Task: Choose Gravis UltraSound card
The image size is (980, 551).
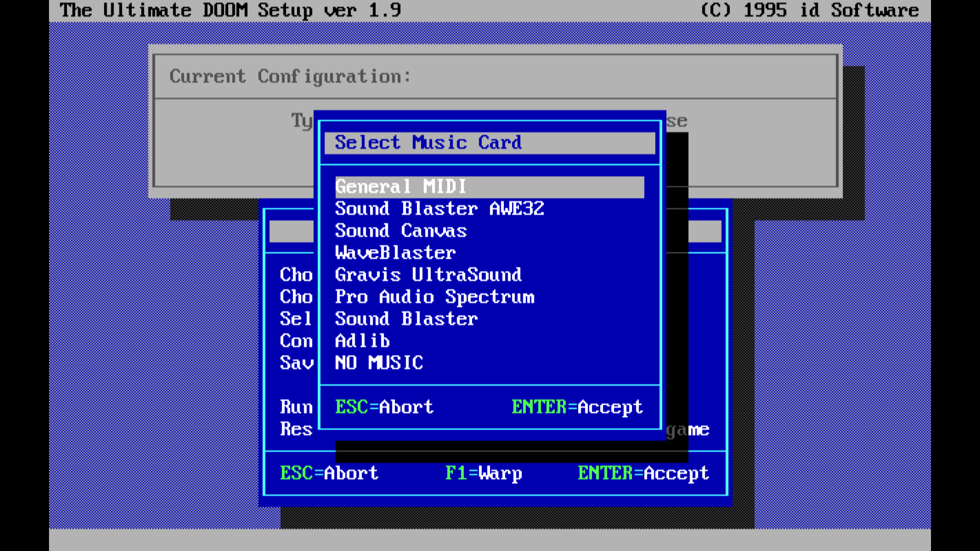Action: point(428,275)
